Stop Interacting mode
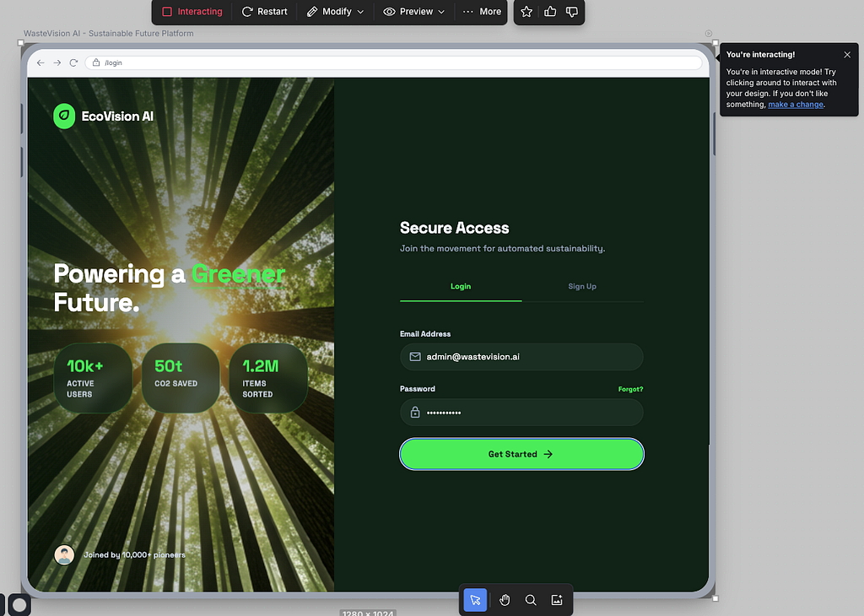Viewport: 864px width, 616px height. (192, 12)
